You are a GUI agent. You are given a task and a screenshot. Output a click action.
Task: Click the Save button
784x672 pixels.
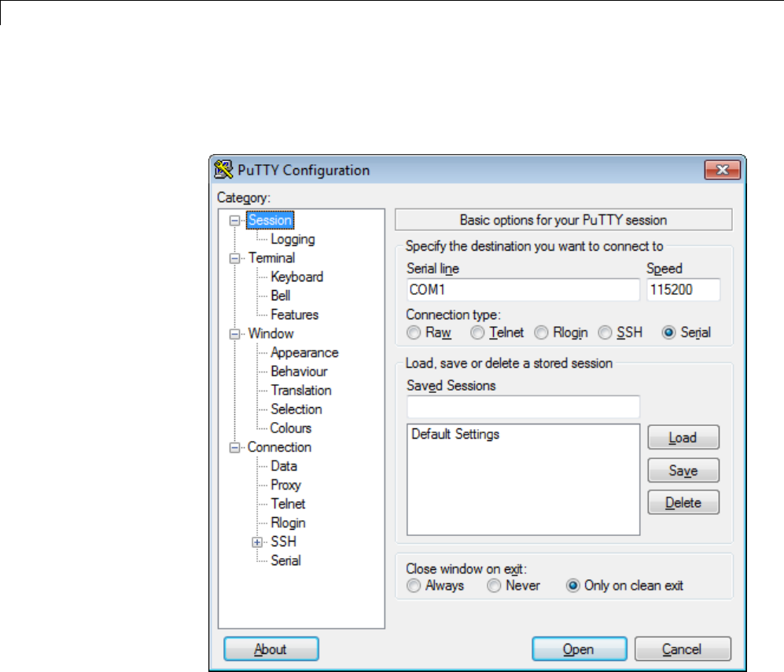[683, 471]
